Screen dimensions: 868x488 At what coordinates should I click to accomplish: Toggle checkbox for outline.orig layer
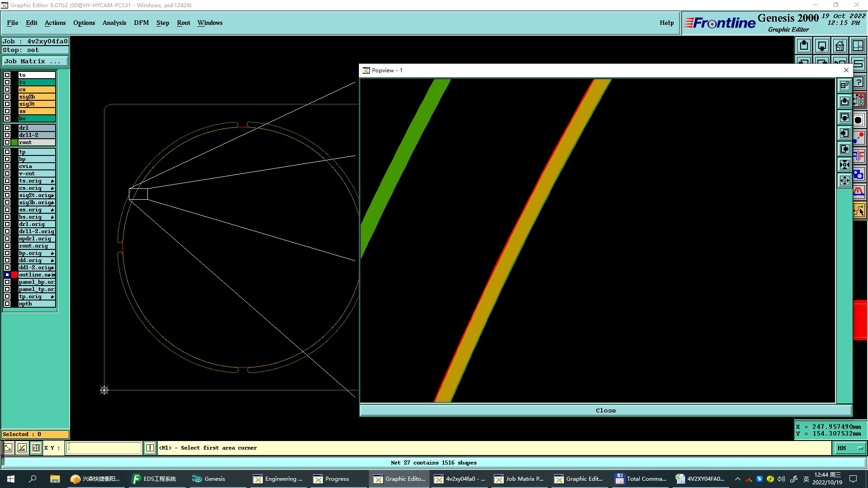[7, 275]
